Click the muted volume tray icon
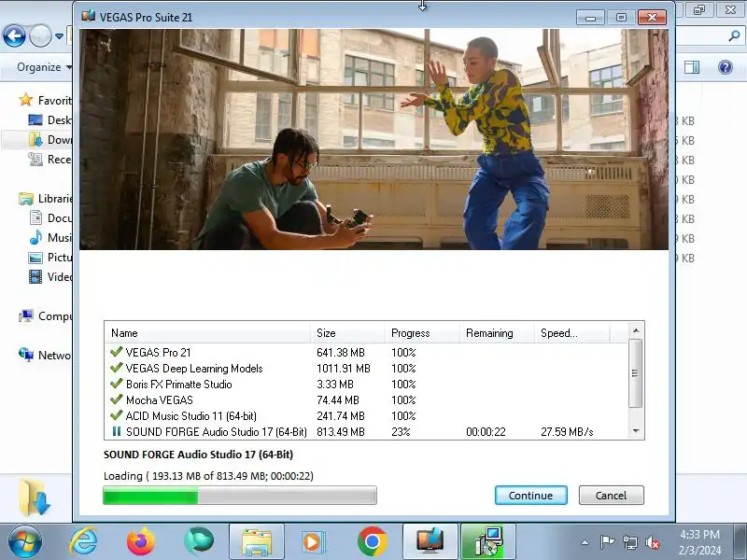Viewport: 747px width, 560px height. 653,542
